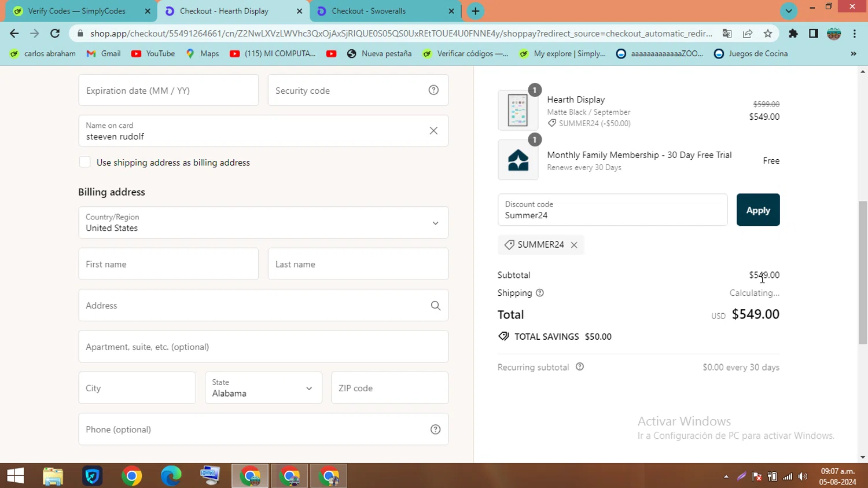
Task: Click the ZIP code field
Action: tap(390, 388)
